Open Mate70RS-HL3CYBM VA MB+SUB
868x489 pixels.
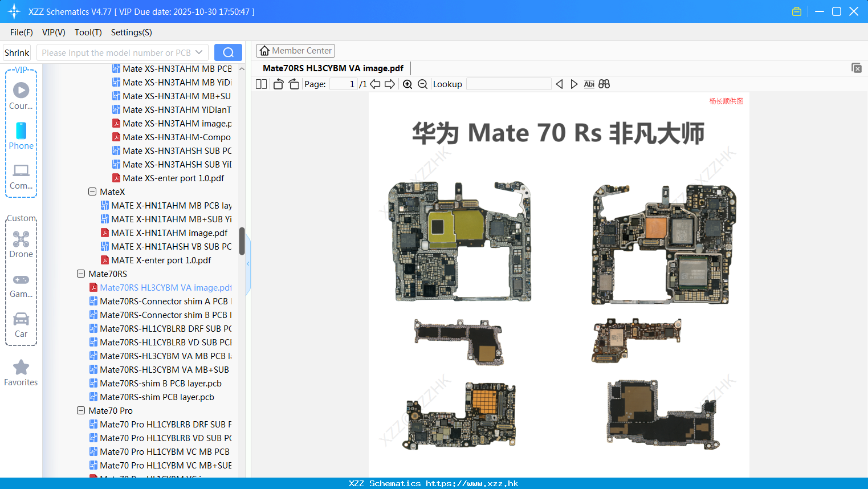159,370
